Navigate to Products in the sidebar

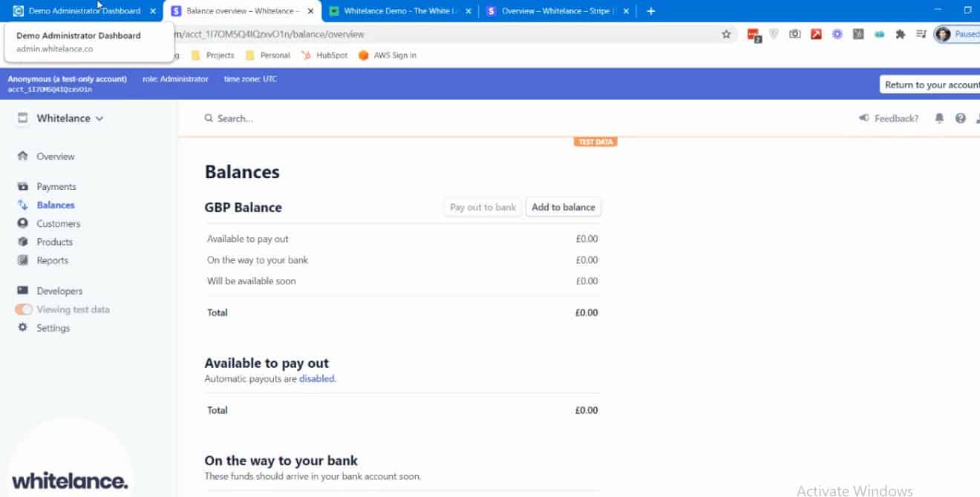tap(55, 243)
